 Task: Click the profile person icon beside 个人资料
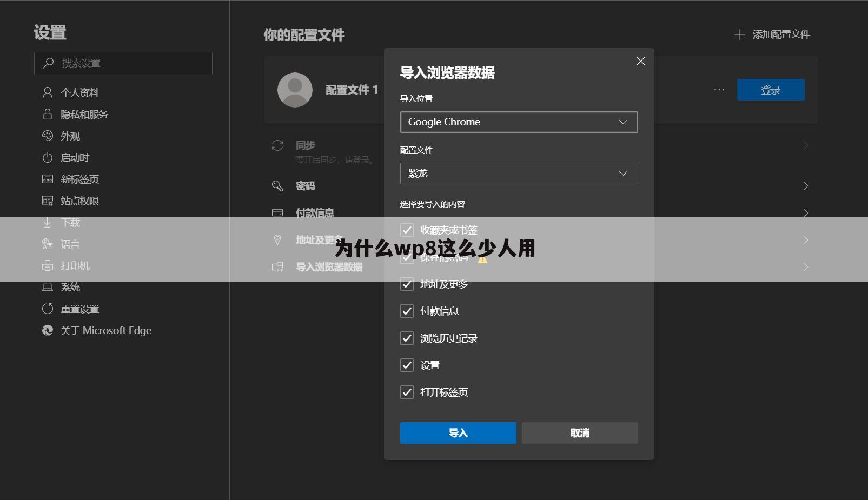click(48, 92)
